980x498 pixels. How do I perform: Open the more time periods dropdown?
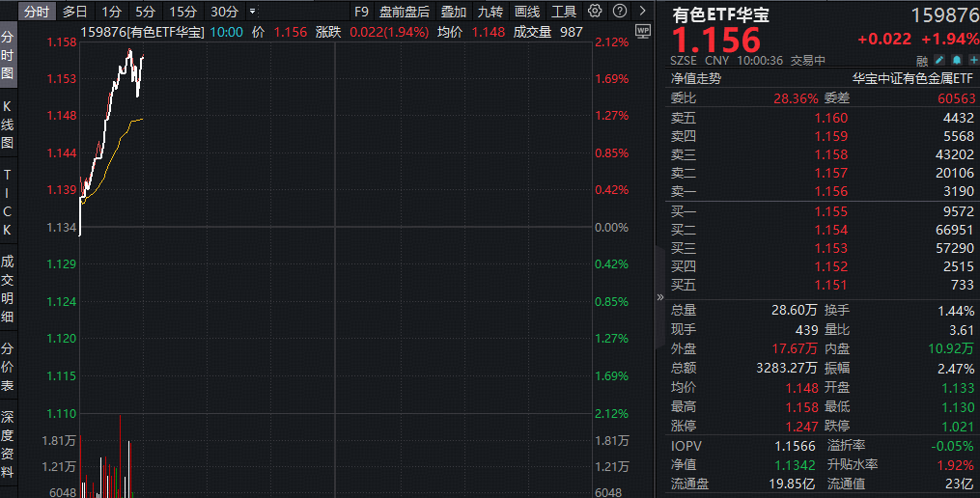tap(253, 12)
